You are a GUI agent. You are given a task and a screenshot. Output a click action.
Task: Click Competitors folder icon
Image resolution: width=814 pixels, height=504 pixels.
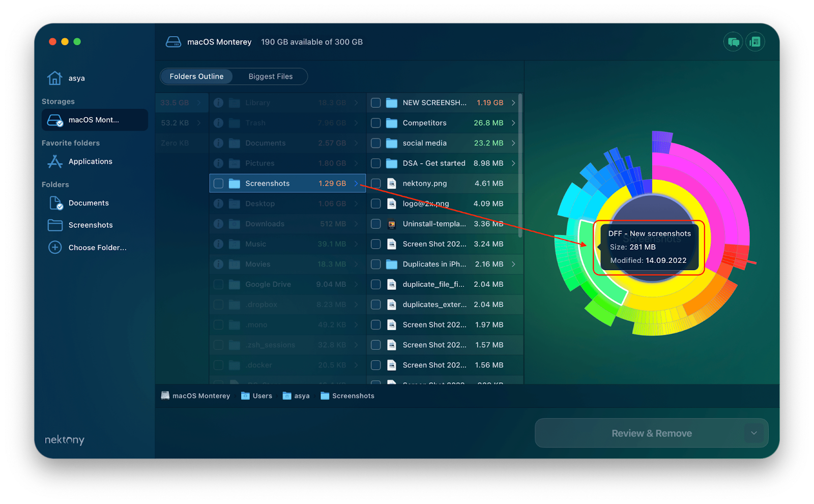click(391, 123)
